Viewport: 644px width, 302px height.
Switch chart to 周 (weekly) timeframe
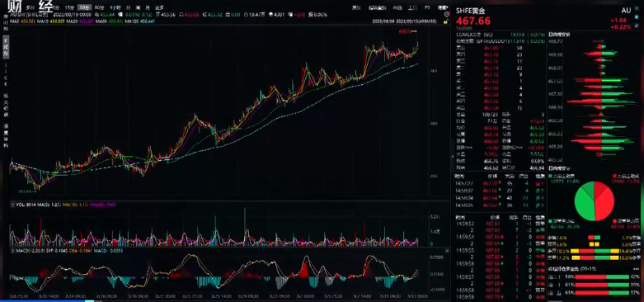(138, 7)
